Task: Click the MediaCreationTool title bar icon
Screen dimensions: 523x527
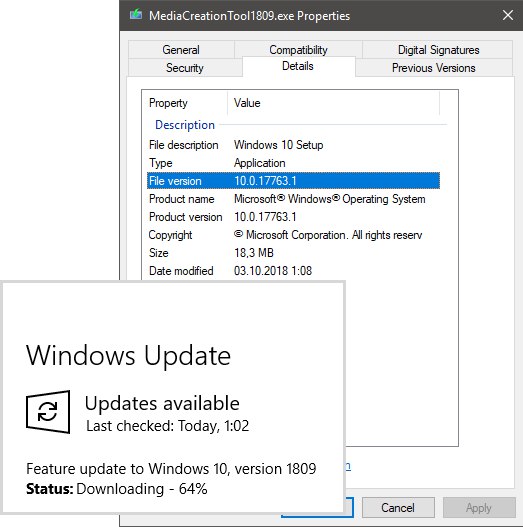Action: pos(136,15)
